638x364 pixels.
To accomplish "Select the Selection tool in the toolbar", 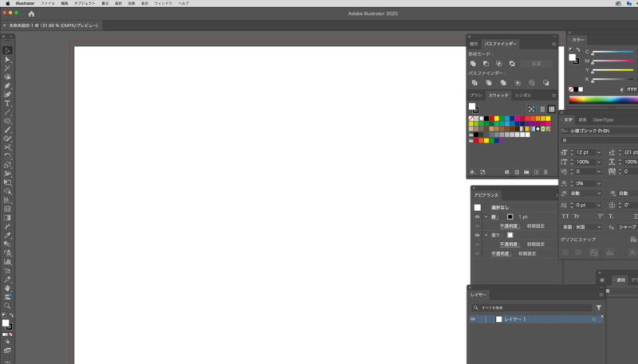I will click(x=7, y=50).
